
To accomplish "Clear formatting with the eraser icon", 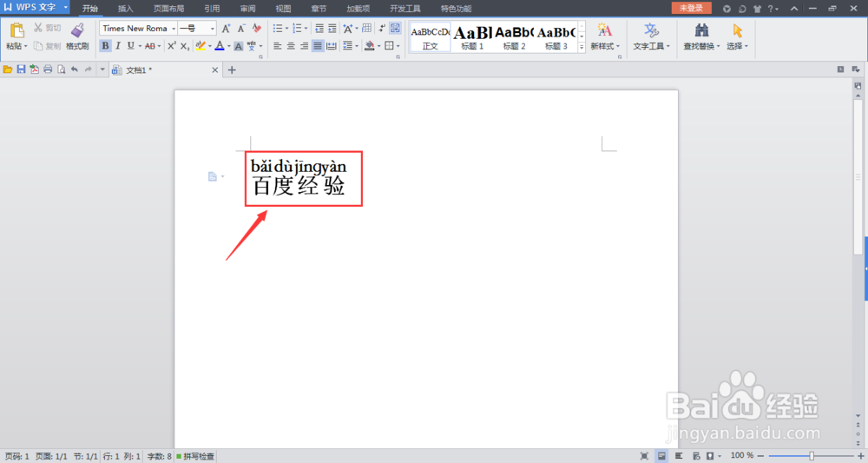I will [257, 29].
